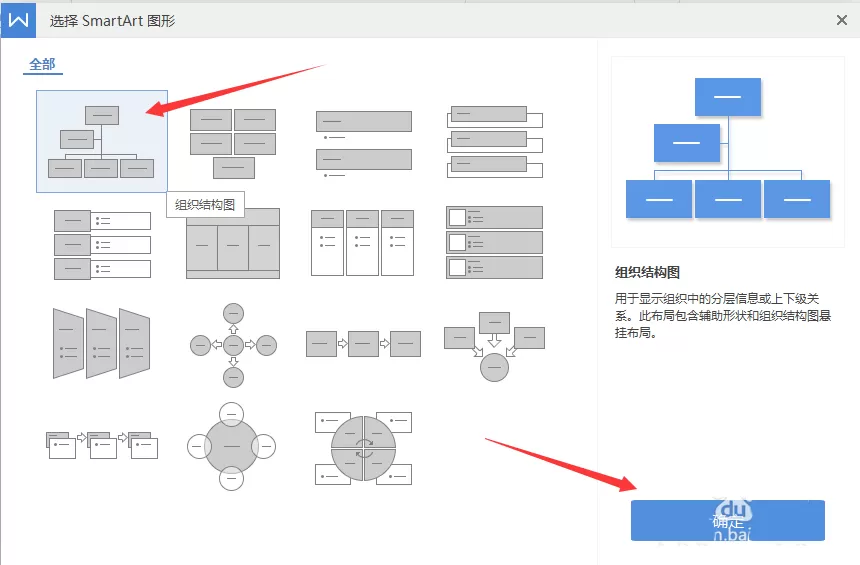Select the organization chart SmartArt thumbnail
This screenshot has width=860, height=565.
click(101, 142)
